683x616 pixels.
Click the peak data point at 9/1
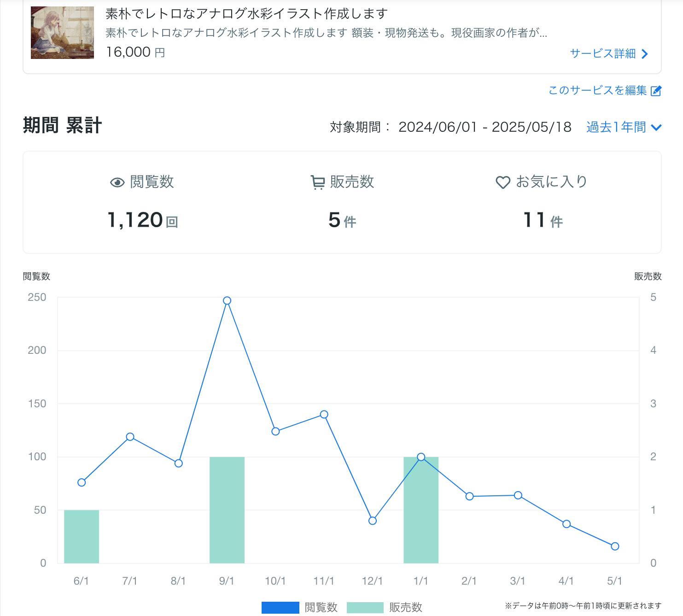227,300
